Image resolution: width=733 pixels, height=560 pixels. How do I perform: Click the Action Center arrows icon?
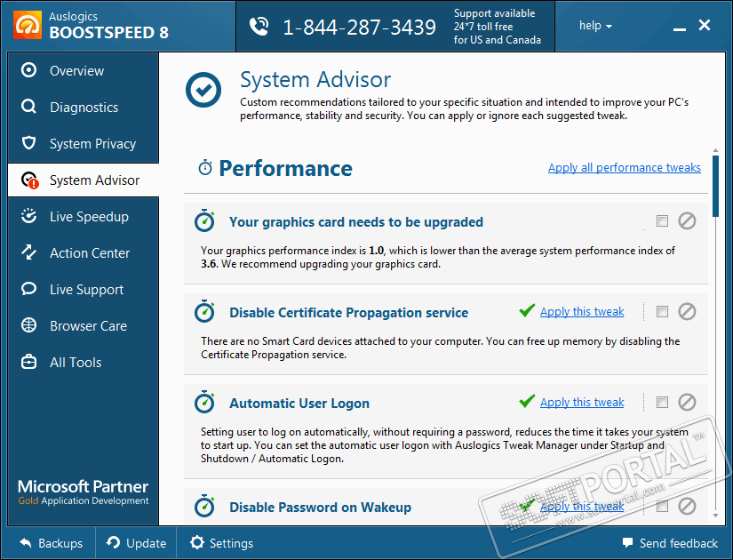tap(28, 252)
